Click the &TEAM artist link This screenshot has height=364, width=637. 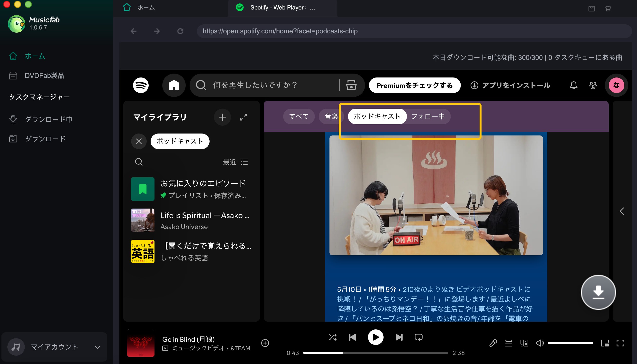click(x=240, y=348)
